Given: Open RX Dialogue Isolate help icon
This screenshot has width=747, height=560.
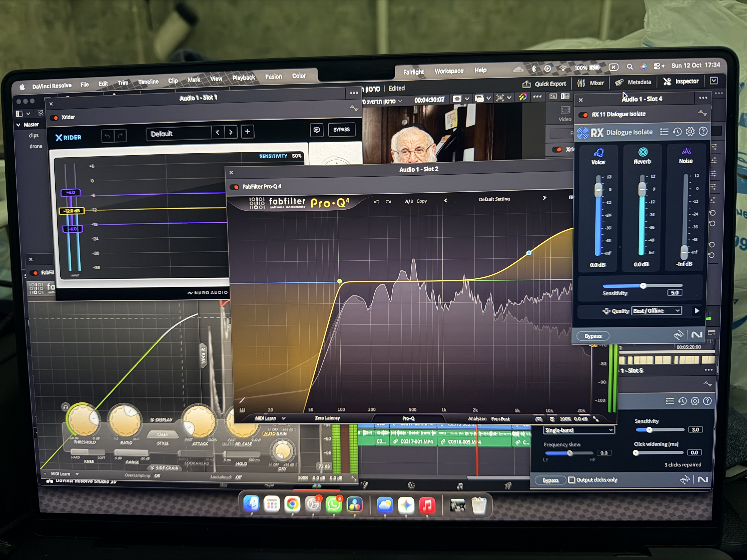Looking at the screenshot, I should 703,131.
